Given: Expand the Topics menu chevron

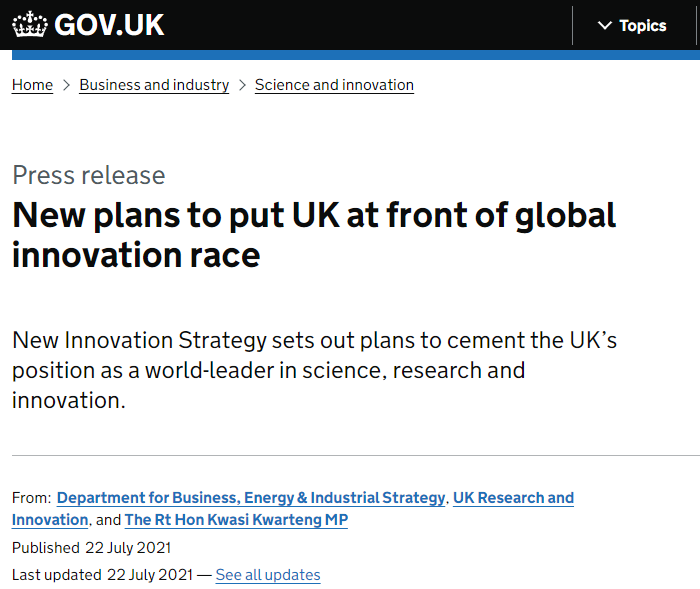Looking at the screenshot, I should pyautogui.click(x=604, y=26).
